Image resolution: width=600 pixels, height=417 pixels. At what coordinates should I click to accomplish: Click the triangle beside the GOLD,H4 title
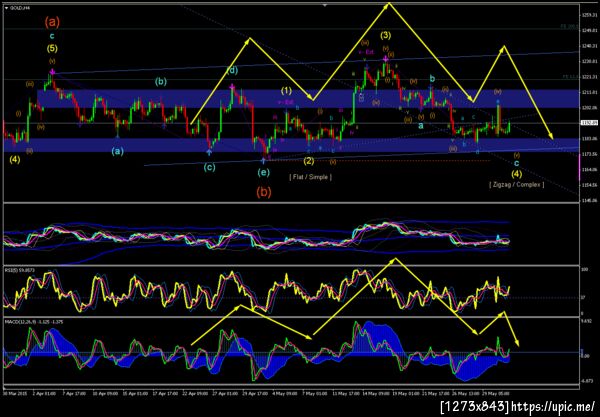tap(6, 8)
